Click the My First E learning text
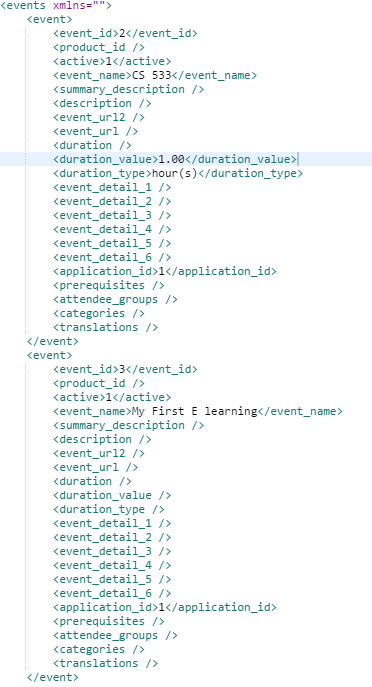Image resolution: width=372 pixels, height=687 pixels. coord(194,411)
